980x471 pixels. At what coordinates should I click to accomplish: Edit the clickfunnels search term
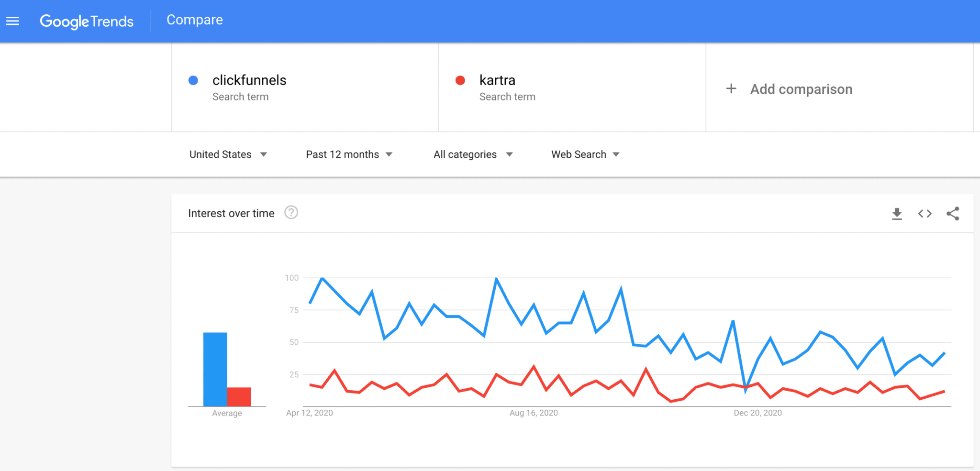(249, 80)
